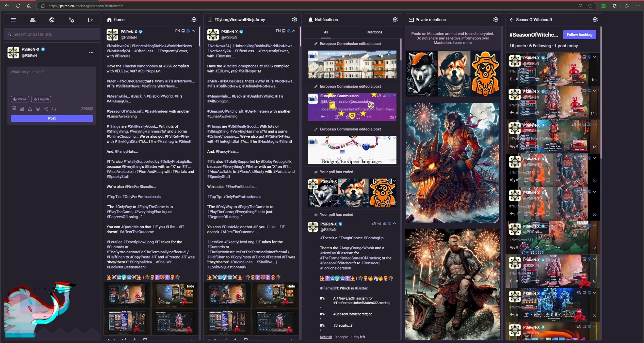Screen dimensions: 644x343
Task: Collapse the #There's a #ToughChoice poll post
Action: point(394,224)
